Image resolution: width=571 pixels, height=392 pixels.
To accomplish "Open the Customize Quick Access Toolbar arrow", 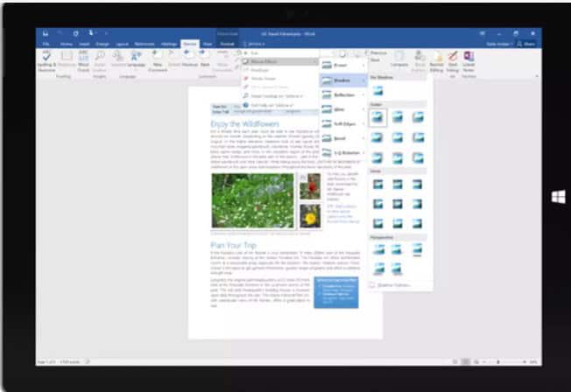I will 106,33.
